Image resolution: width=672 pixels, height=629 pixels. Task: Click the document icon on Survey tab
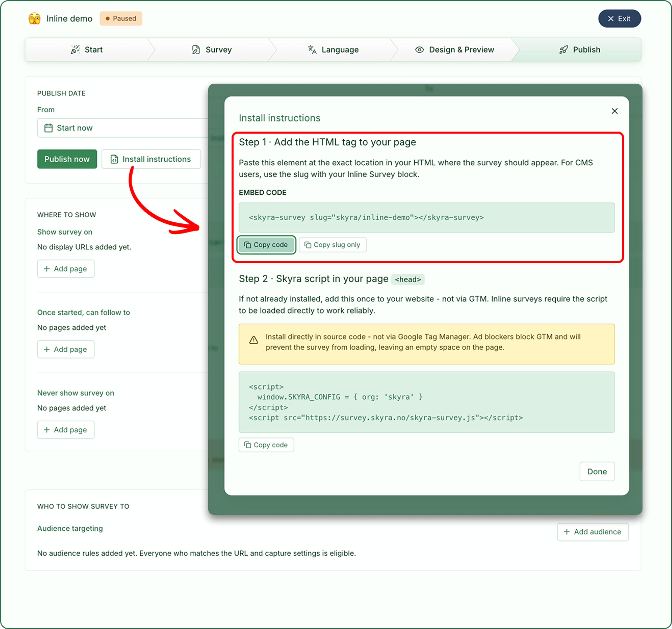click(196, 50)
